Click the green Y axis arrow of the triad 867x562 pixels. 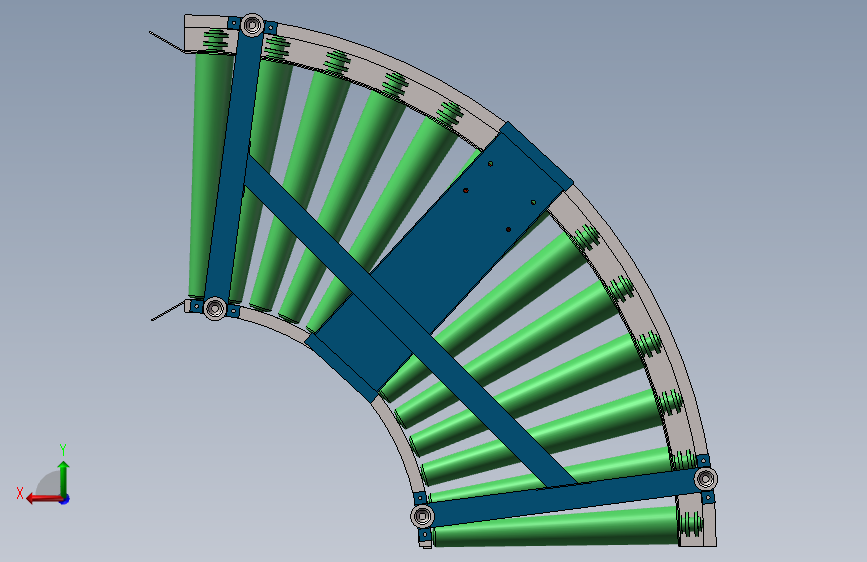pos(64,478)
